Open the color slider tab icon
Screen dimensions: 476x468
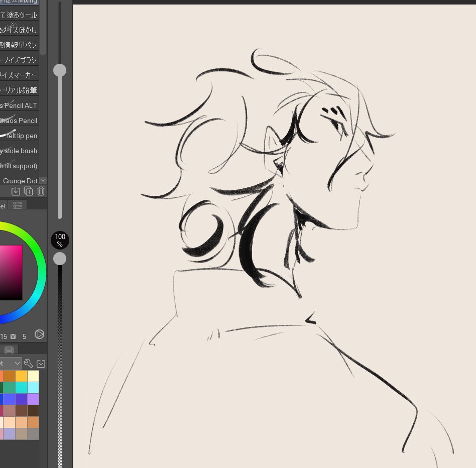pos(17,205)
